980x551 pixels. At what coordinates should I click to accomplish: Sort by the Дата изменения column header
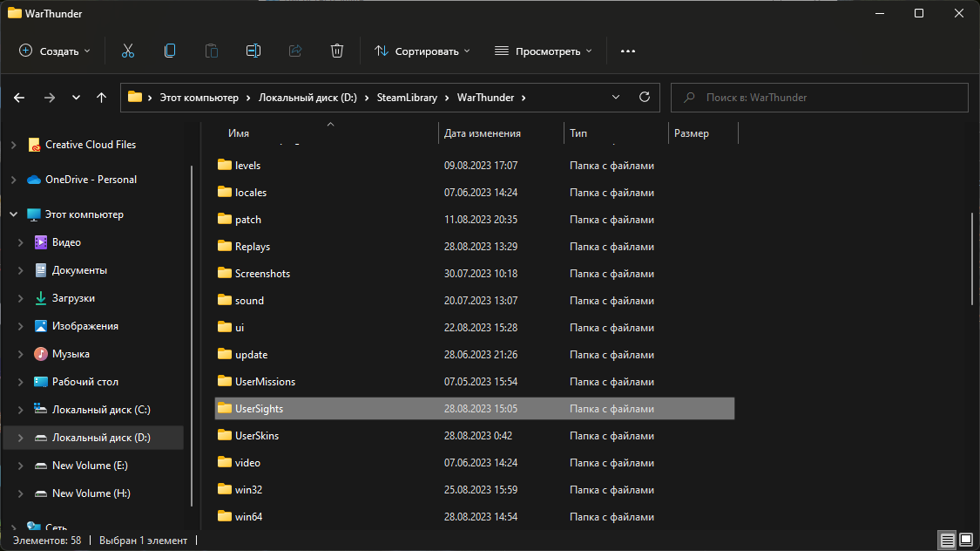483,133
